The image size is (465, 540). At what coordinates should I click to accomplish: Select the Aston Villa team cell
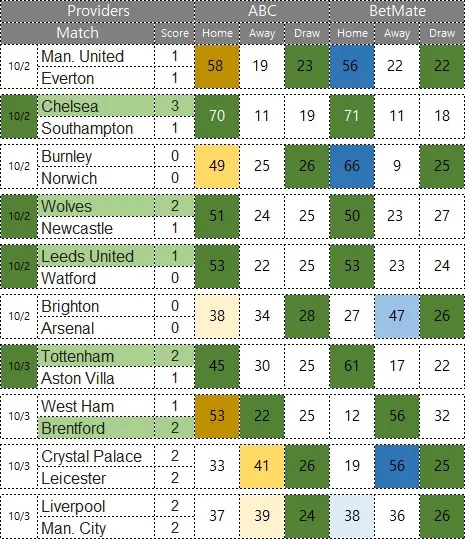tap(96, 378)
